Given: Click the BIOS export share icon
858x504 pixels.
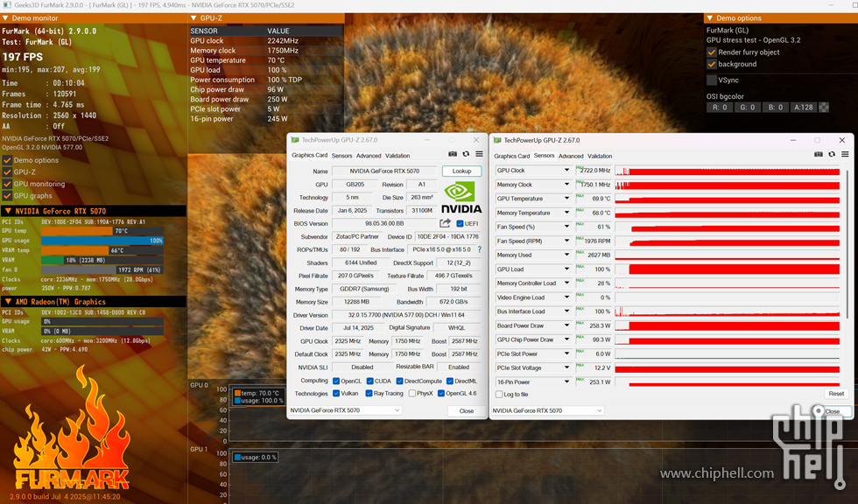Looking at the screenshot, I should (x=445, y=223).
